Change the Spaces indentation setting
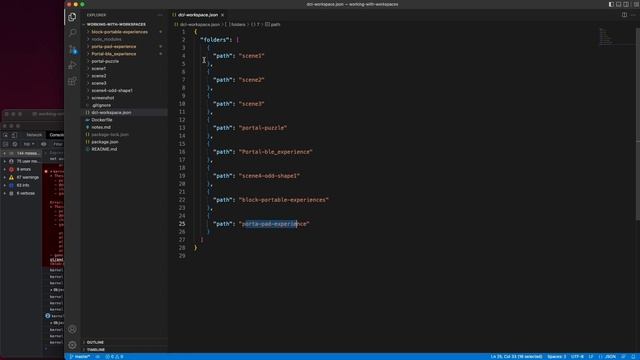Viewport: 640px width, 360px height. (556, 357)
